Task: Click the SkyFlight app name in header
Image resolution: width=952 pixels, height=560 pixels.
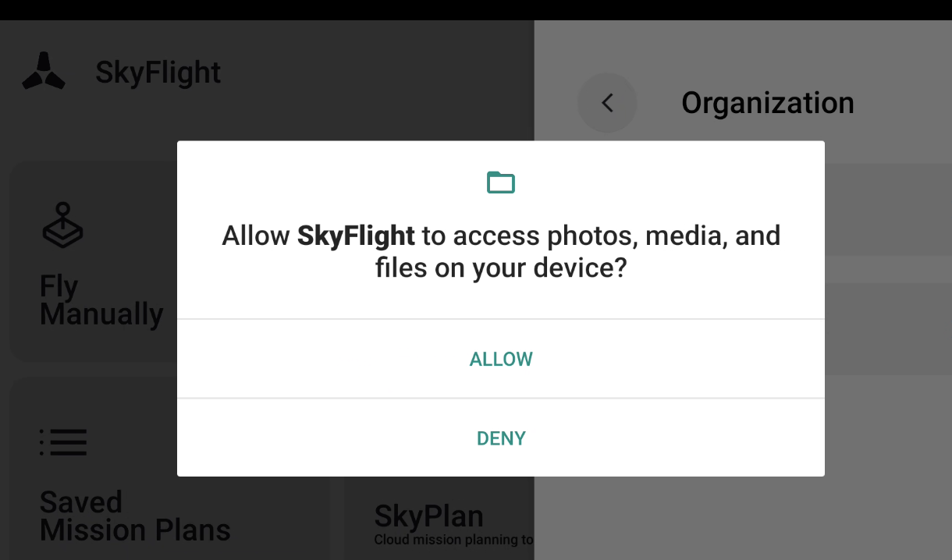Action: (x=158, y=73)
